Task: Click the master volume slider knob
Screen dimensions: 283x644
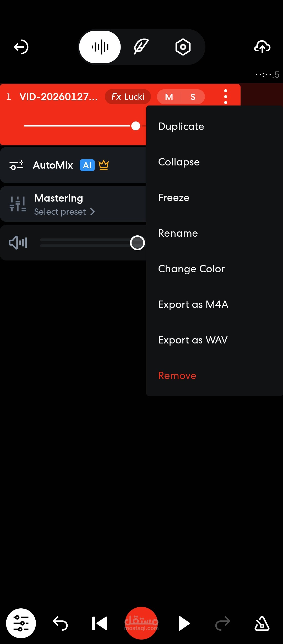Action: coord(137,243)
